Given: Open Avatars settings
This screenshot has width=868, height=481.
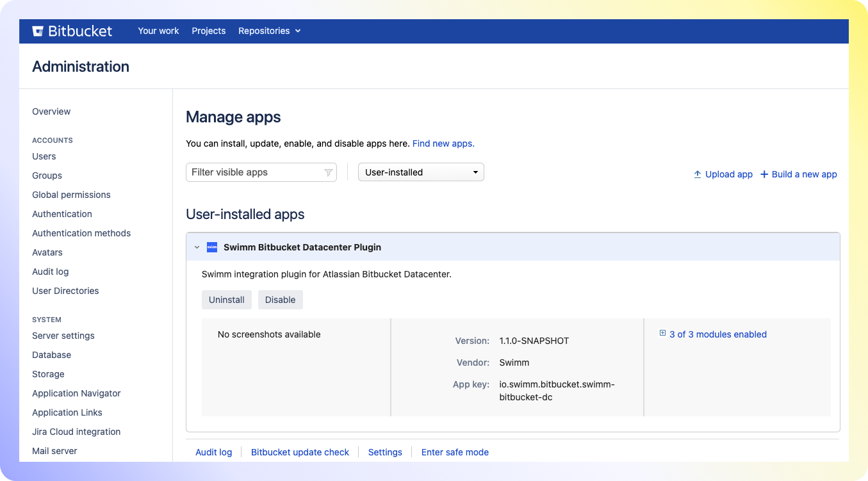Looking at the screenshot, I should (x=47, y=252).
